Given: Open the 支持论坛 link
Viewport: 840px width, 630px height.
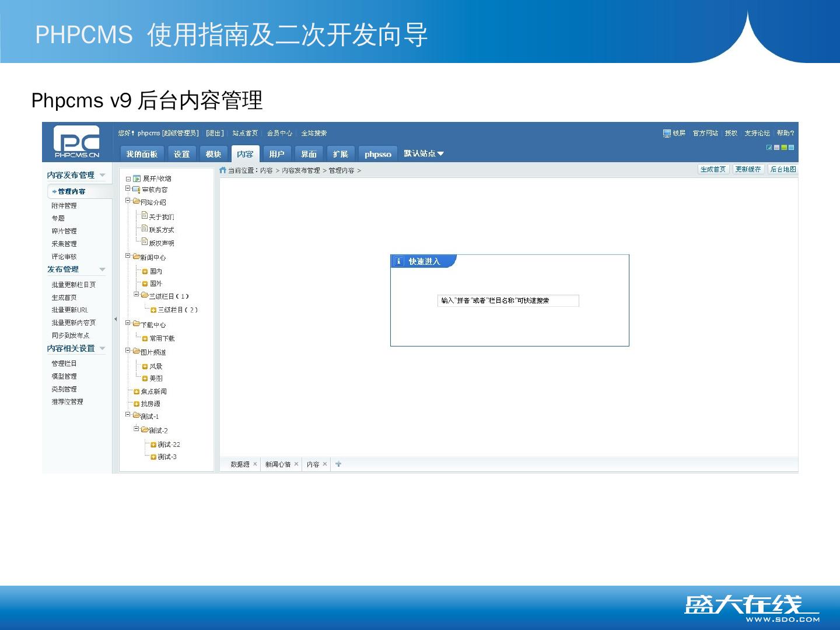Looking at the screenshot, I should click(x=757, y=134).
